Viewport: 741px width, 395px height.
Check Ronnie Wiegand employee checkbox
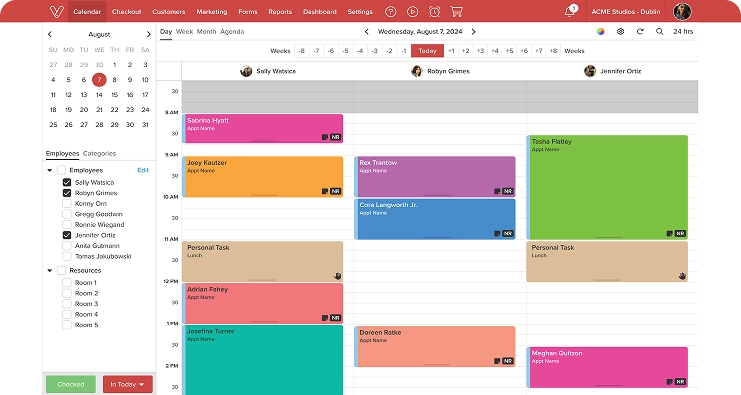pos(67,224)
